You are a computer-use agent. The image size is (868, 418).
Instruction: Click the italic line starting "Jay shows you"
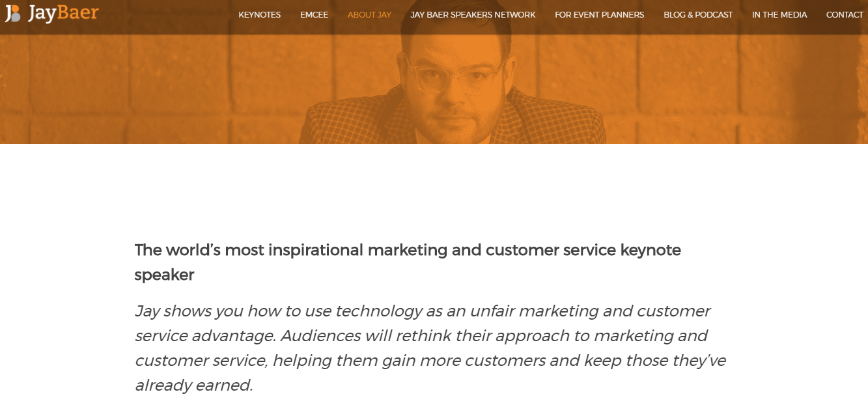(422, 311)
